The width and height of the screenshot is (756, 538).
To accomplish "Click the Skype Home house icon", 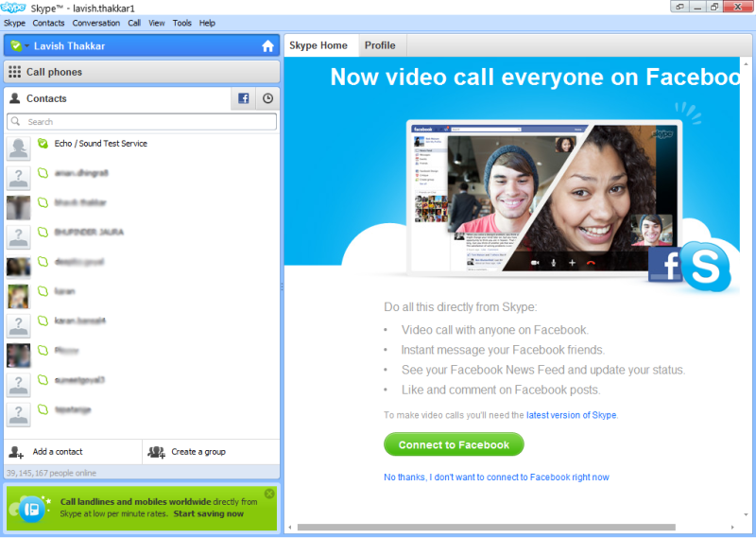I will 267,46.
